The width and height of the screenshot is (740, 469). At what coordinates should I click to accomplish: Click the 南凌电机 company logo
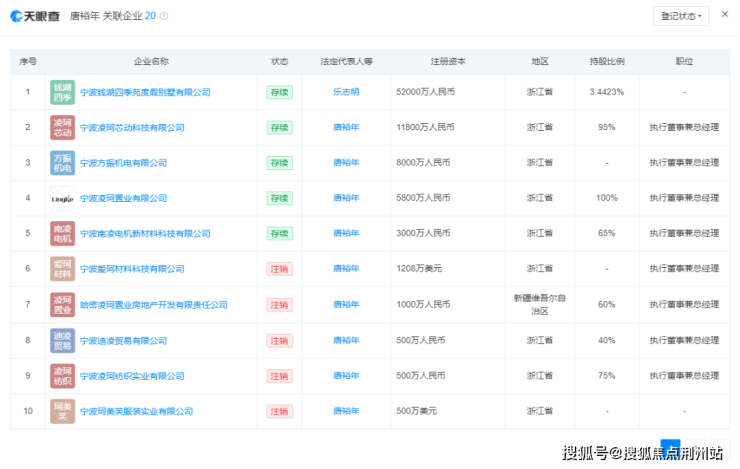[62, 234]
